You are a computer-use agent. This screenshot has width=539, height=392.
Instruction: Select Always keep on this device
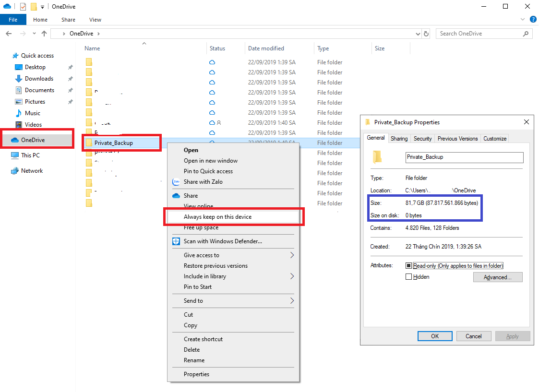click(x=217, y=217)
